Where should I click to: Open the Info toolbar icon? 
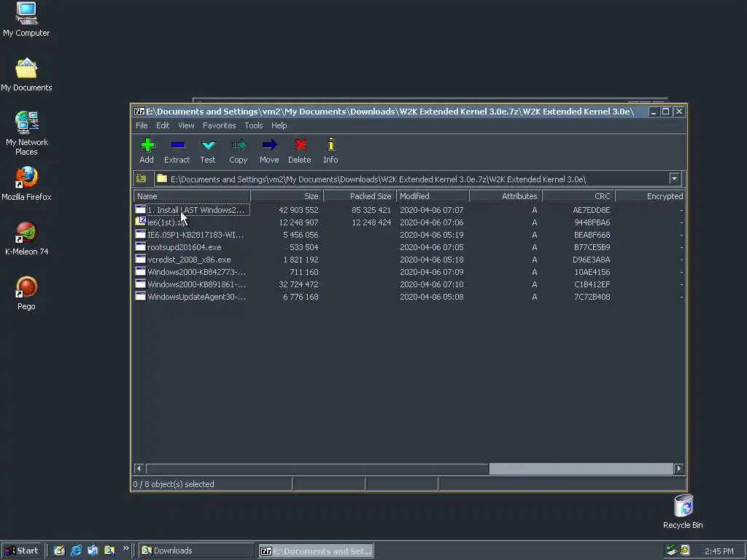(x=330, y=144)
